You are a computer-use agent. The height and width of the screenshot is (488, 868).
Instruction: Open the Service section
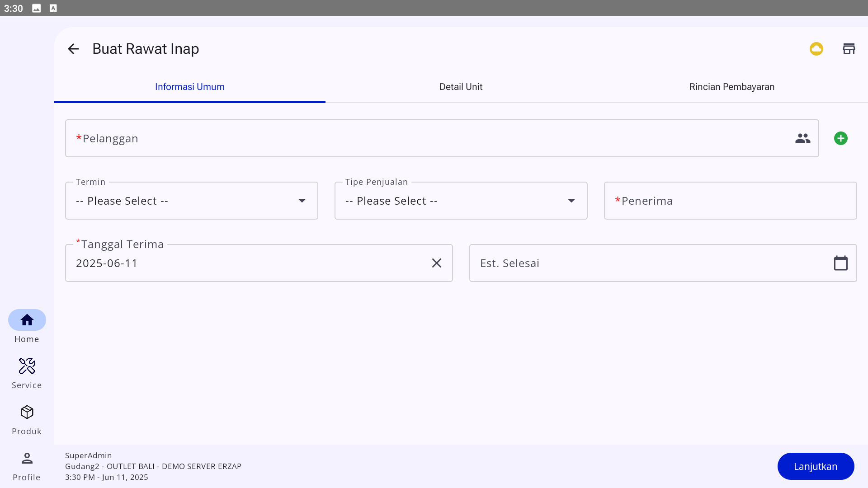pyautogui.click(x=27, y=373)
